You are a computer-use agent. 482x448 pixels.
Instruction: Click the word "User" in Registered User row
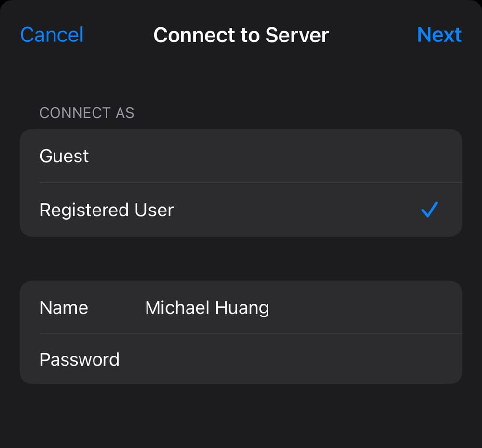click(154, 210)
